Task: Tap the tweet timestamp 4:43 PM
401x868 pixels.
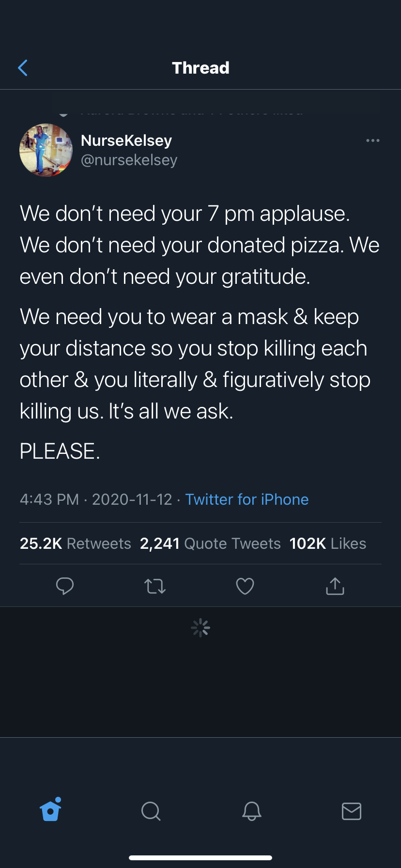Action: click(49, 499)
